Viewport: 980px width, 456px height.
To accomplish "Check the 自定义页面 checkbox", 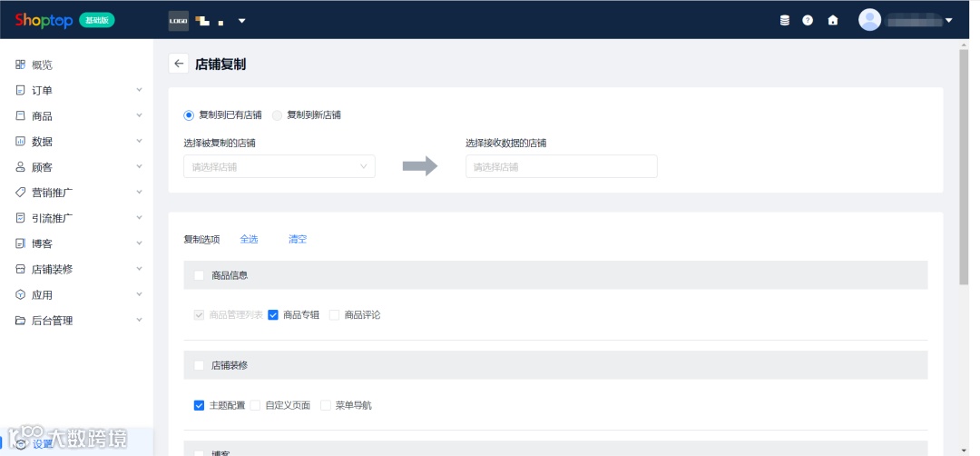I will point(255,405).
